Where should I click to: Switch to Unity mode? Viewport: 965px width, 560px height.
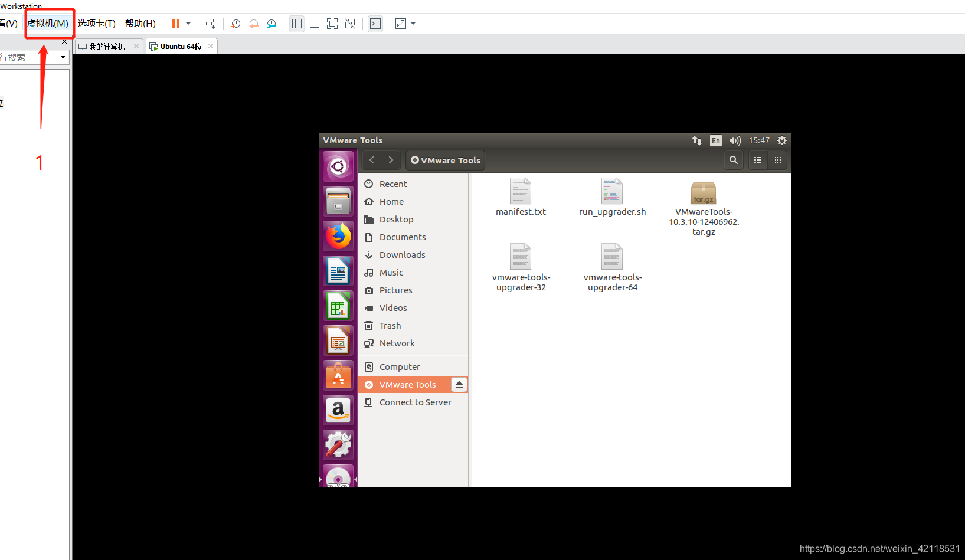(x=350, y=24)
